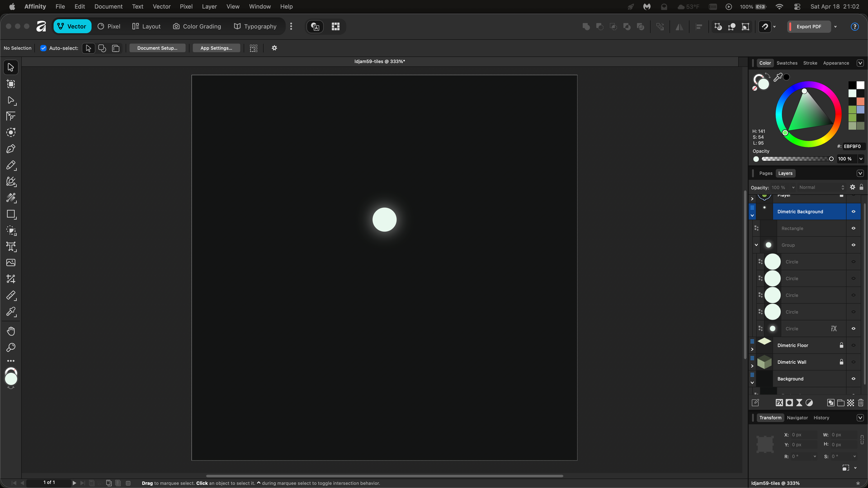
Task: Hide the Background layer
Action: point(854,379)
